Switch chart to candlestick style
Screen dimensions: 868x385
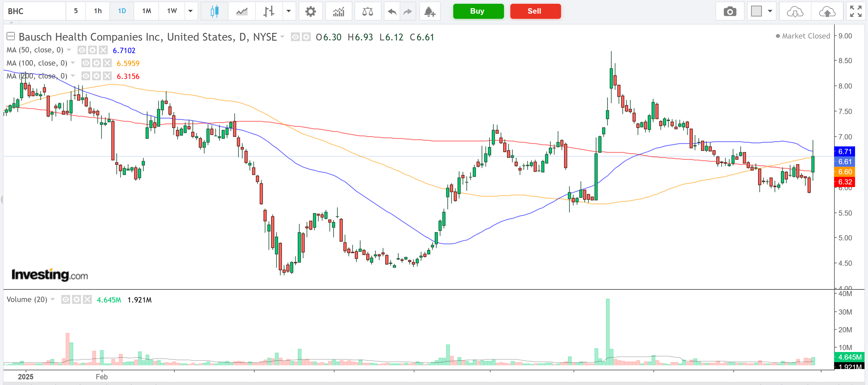[214, 11]
